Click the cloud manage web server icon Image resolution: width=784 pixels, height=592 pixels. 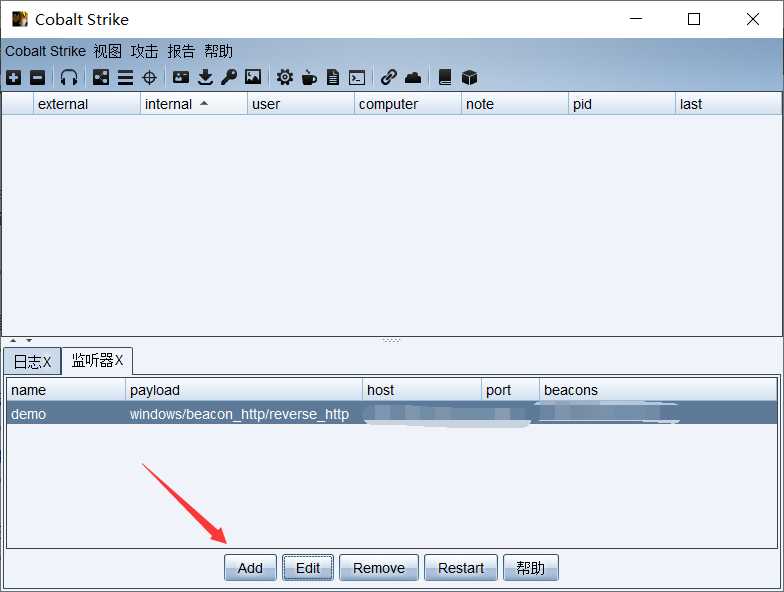point(413,78)
